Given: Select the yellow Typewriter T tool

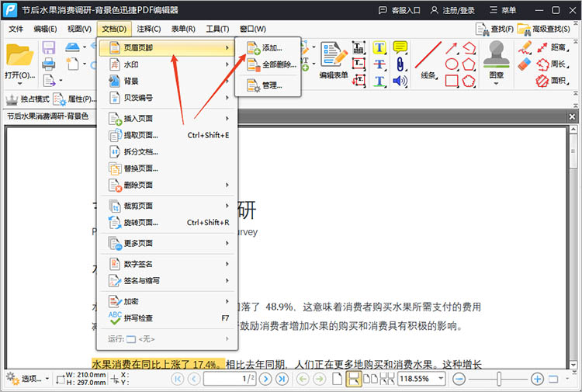Looking at the screenshot, I should click(379, 47).
